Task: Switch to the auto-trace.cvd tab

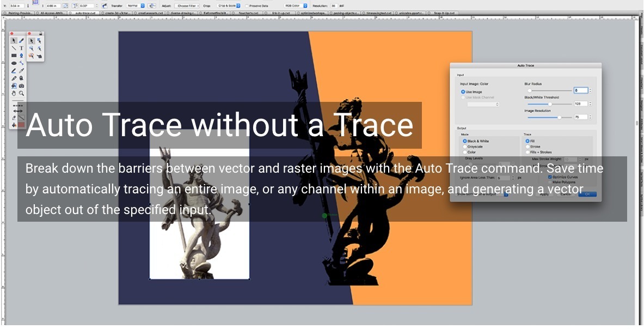Action: tap(84, 12)
